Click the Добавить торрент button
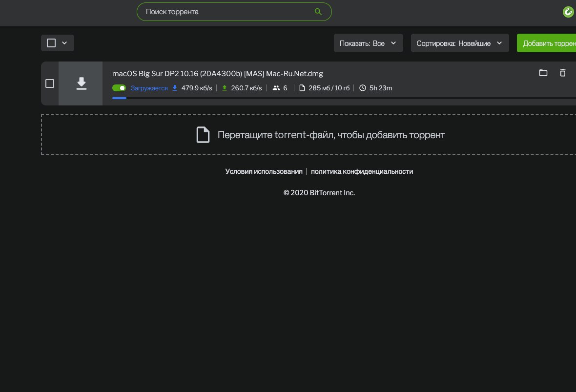 point(547,43)
